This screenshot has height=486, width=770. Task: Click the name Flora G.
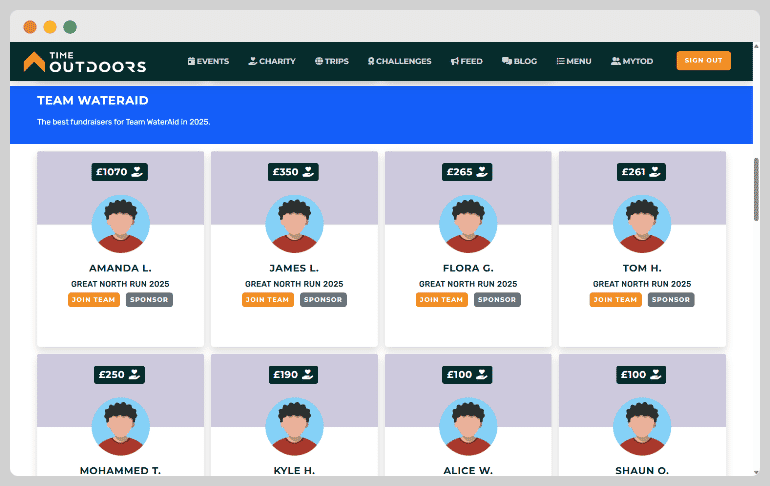(468, 268)
